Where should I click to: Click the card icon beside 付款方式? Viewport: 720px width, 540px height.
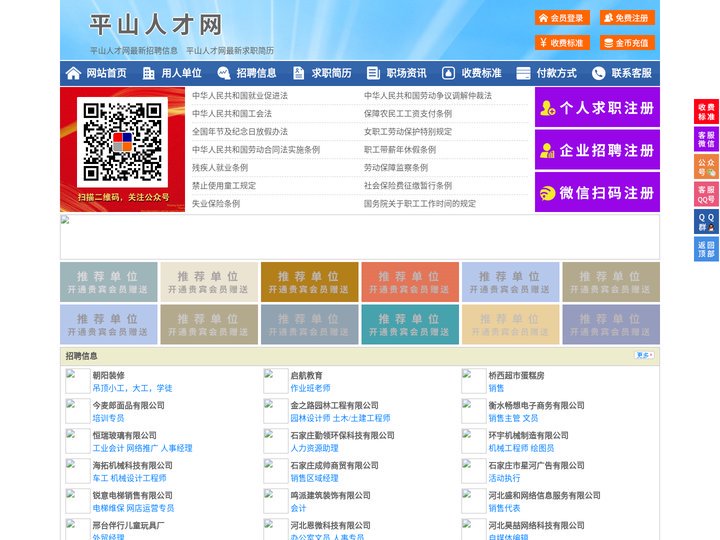point(523,73)
